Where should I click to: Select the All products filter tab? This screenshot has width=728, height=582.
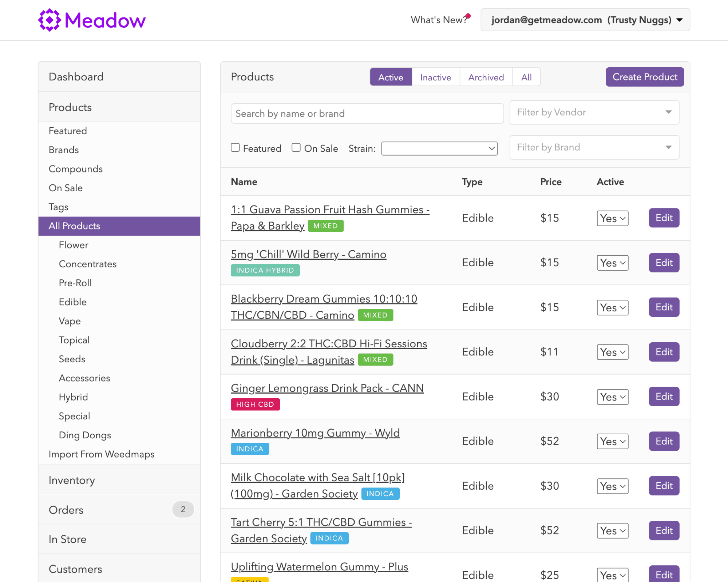[526, 77]
